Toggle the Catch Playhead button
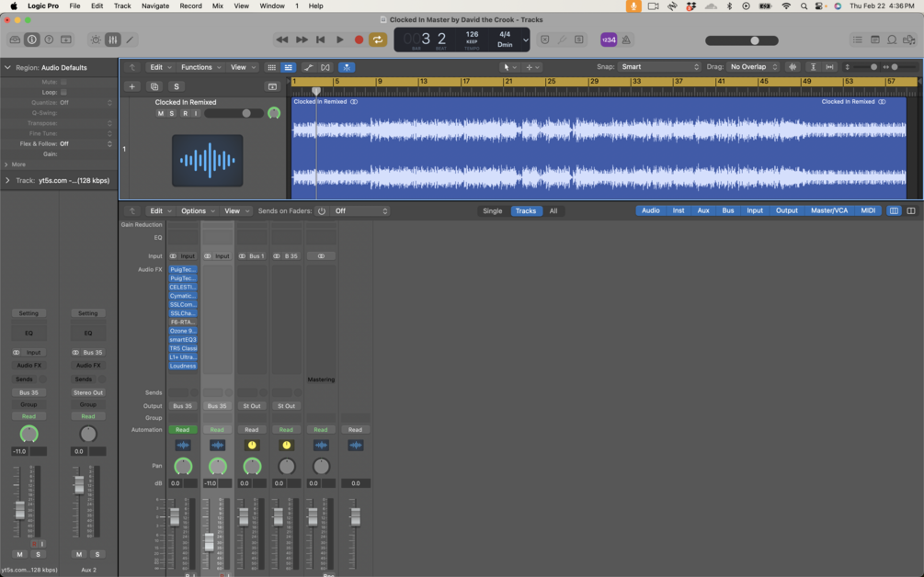 347,67
